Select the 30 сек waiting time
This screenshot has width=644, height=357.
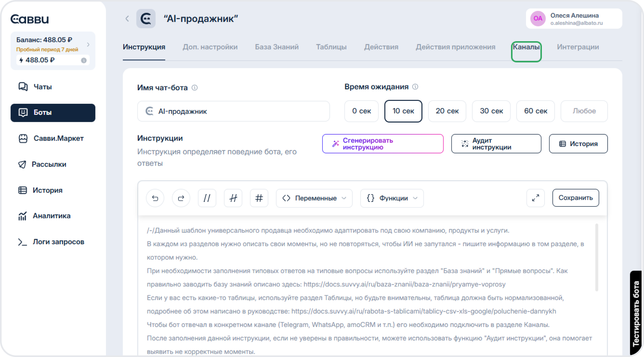tap(491, 111)
